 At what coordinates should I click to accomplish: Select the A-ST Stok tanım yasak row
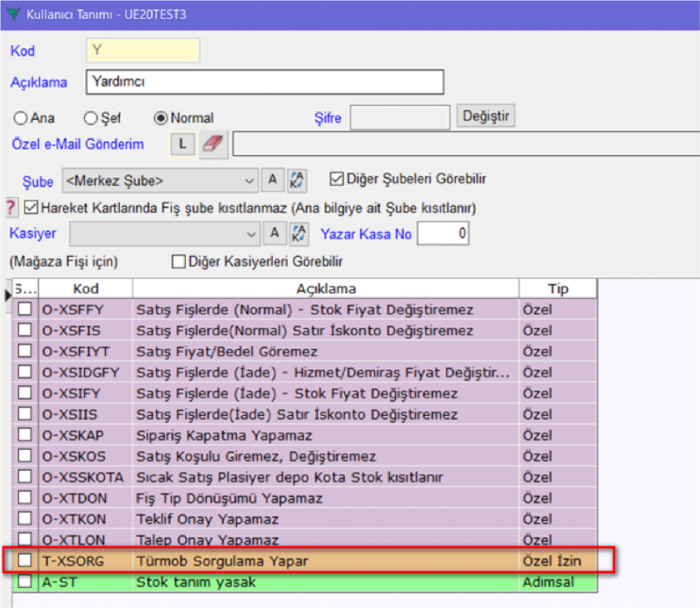tap(326, 581)
